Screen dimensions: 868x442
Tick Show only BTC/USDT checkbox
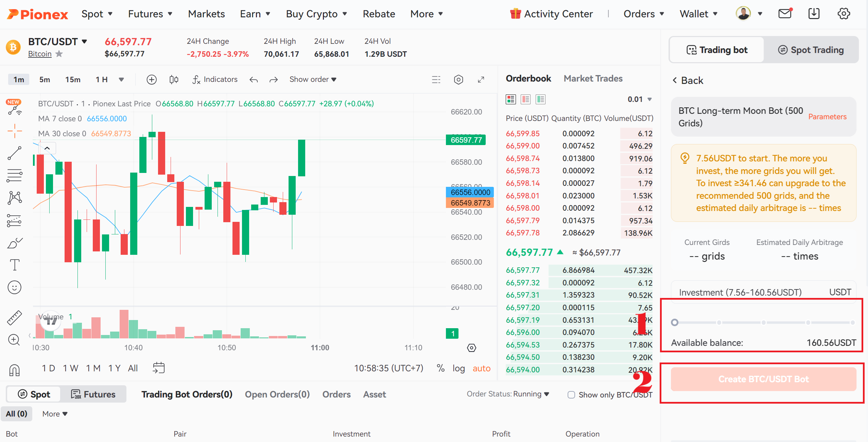pyautogui.click(x=571, y=395)
